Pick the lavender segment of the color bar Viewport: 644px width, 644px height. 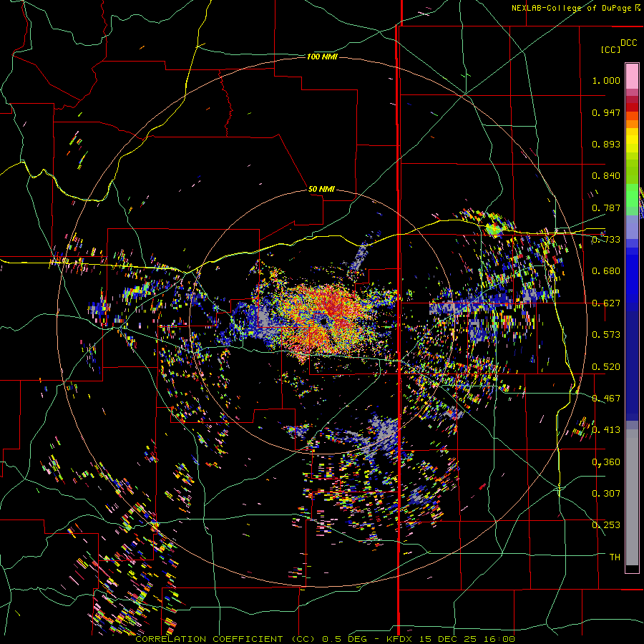[632, 227]
